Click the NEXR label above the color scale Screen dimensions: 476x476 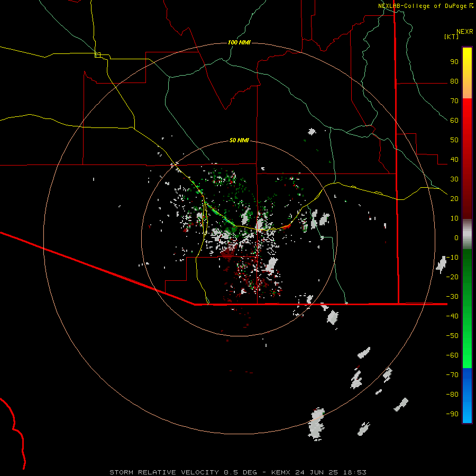tap(465, 32)
